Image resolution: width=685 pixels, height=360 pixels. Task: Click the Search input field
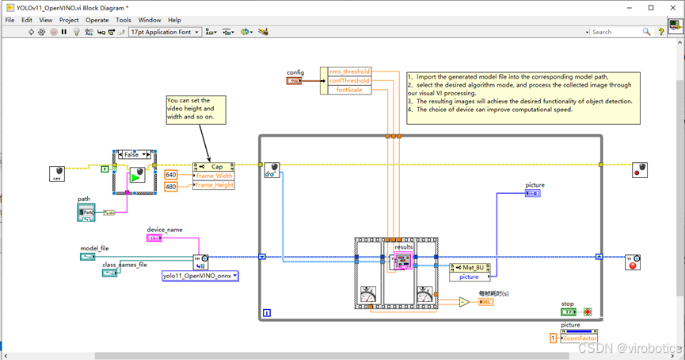pos(616,32)
